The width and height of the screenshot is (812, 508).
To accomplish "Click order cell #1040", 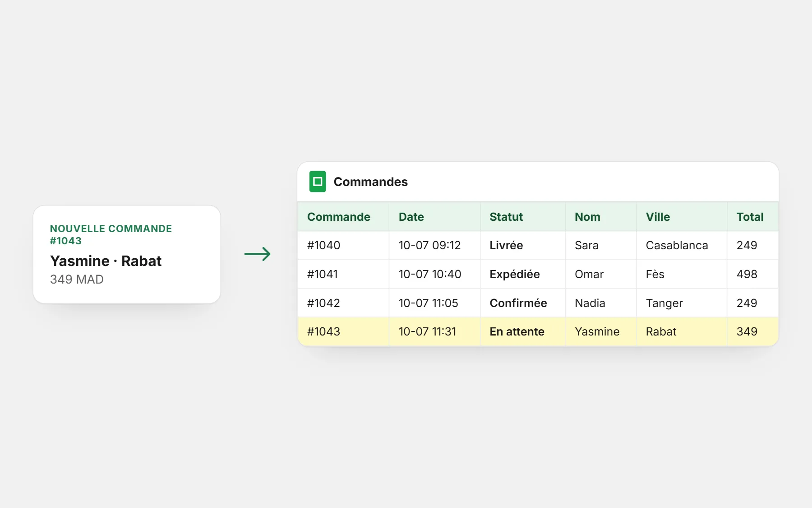I will [343, 246].
